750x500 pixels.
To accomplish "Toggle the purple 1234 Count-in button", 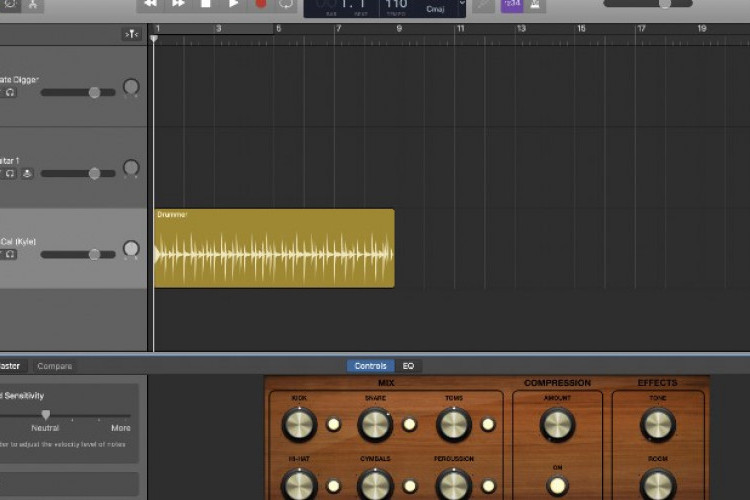I will [512, 5].
